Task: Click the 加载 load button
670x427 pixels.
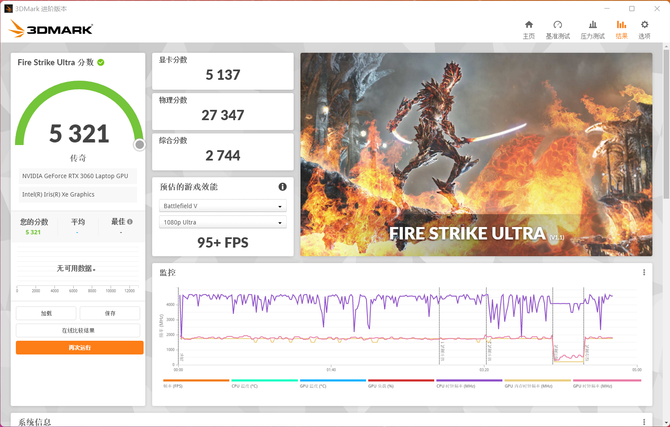Action: click(46, 313)
